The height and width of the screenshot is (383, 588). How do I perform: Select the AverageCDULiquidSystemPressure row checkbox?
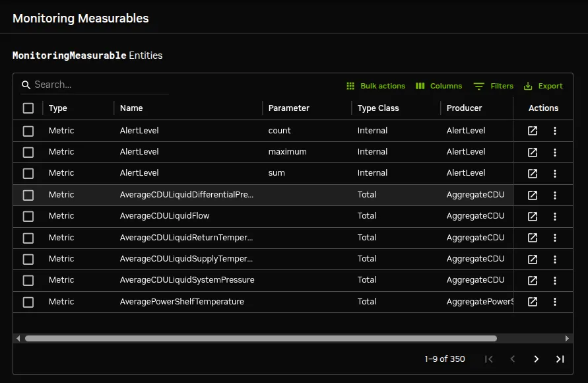coord(28,280)
